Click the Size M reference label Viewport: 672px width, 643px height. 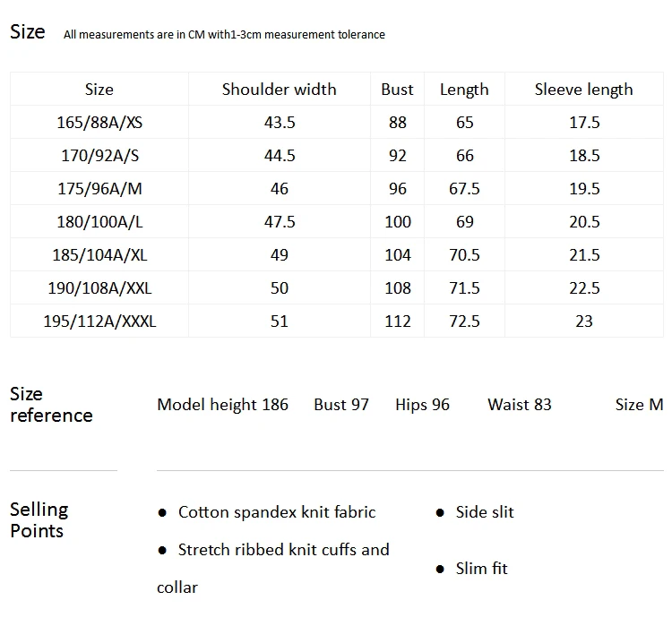coord(639,405)
